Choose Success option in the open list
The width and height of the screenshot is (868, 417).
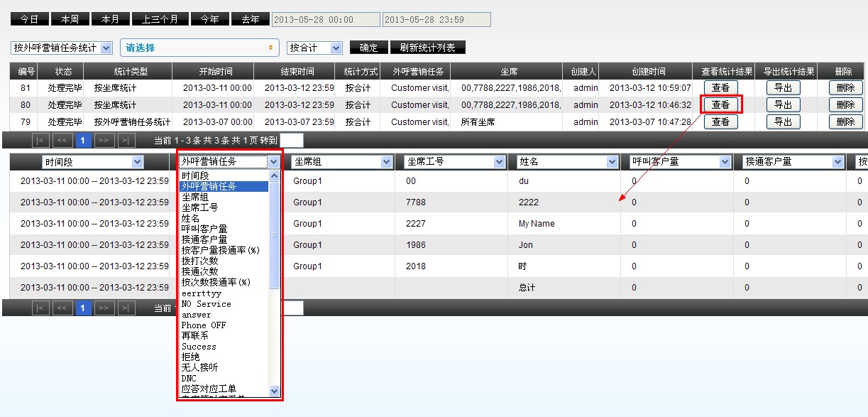click(x=199, y=347)
